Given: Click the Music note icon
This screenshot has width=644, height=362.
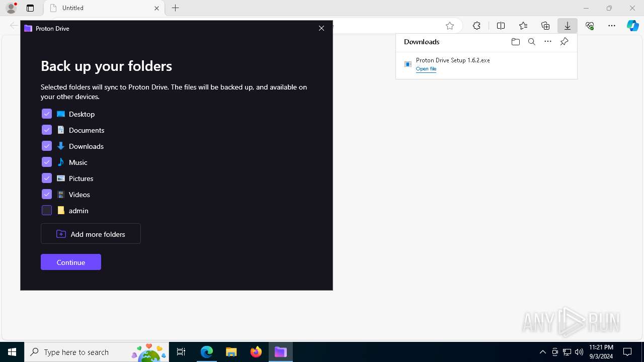Looking at the screenshot, I should point(61,162).
